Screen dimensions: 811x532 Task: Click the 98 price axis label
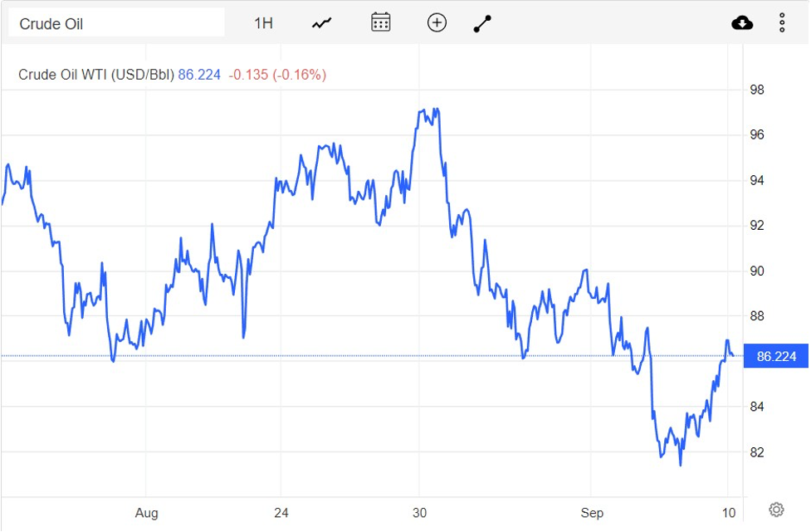click(x=755, y=90)
